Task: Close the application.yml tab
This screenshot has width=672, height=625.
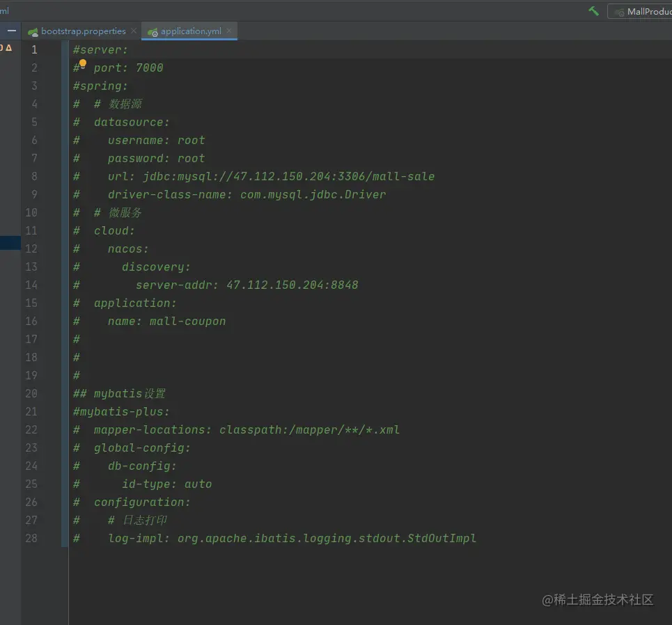Action: coord(229,31)
